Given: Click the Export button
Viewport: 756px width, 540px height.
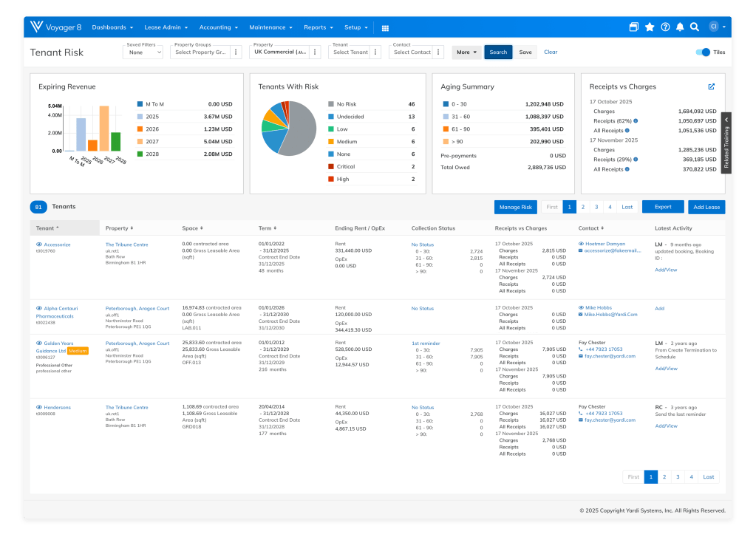Looking at the screenshot, I should (x=662, y=207).
